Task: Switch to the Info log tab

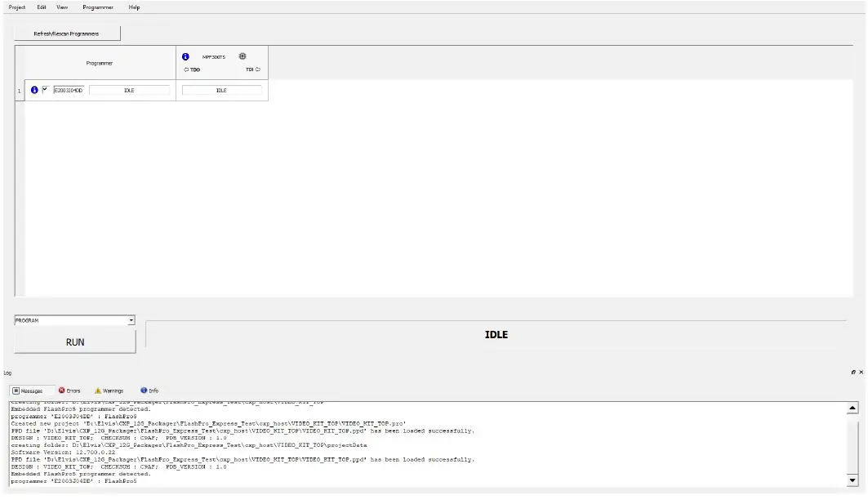Action: pos(149,391)
